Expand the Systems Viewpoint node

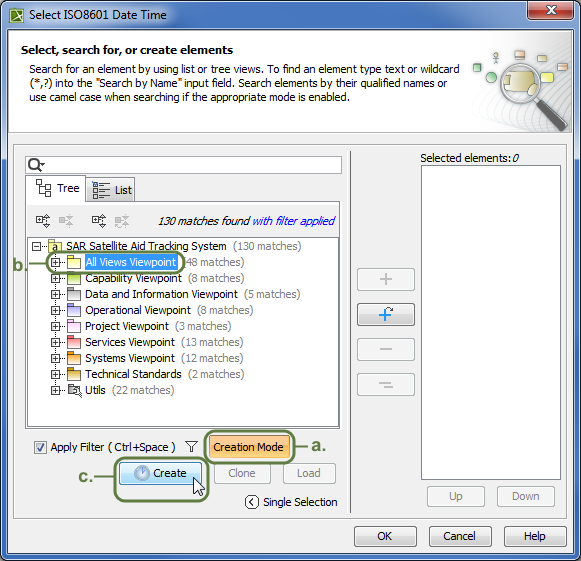click(55, 358)
